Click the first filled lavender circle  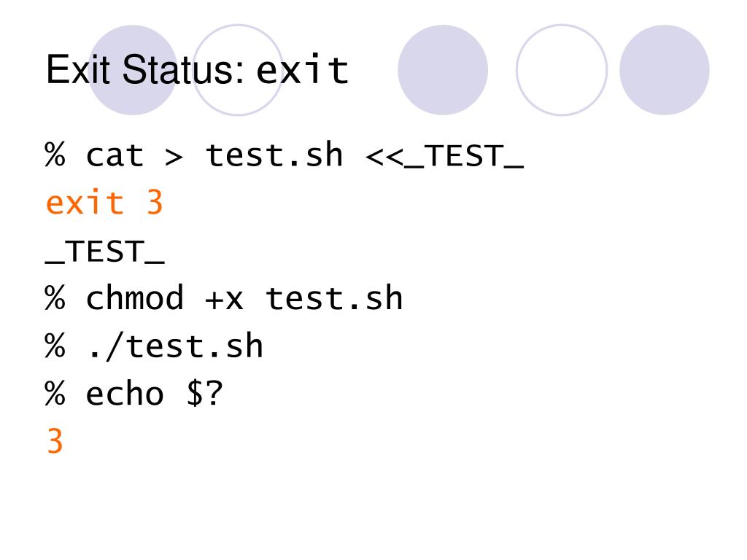[133, 70]
